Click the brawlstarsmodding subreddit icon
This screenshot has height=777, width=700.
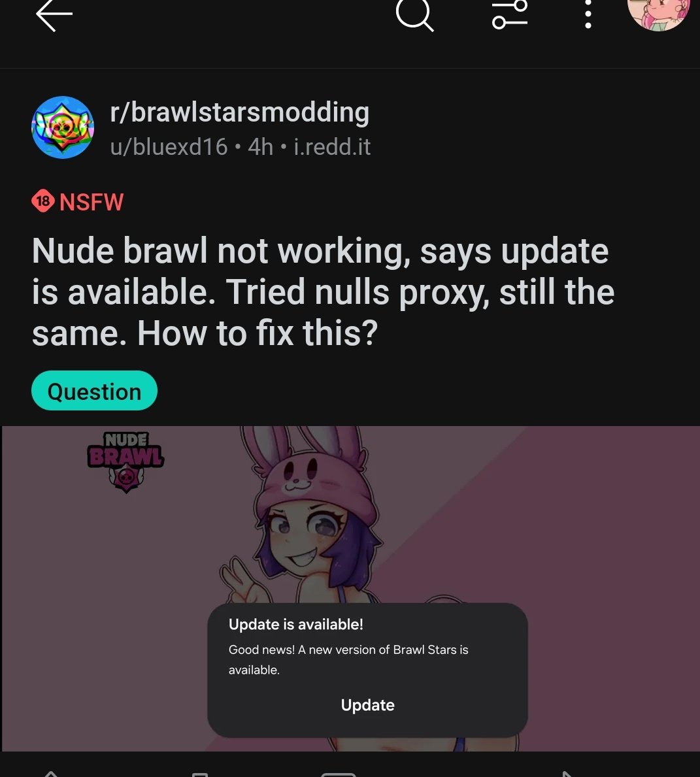click(x=63, y=127)
